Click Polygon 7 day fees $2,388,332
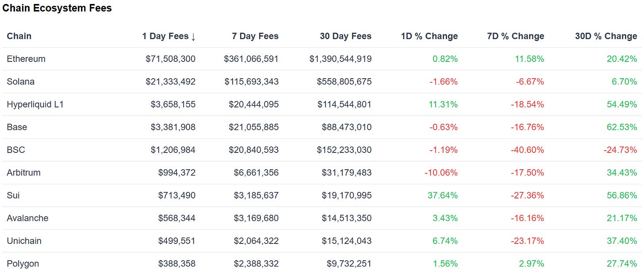644x274 pixels. pos(256,264)
